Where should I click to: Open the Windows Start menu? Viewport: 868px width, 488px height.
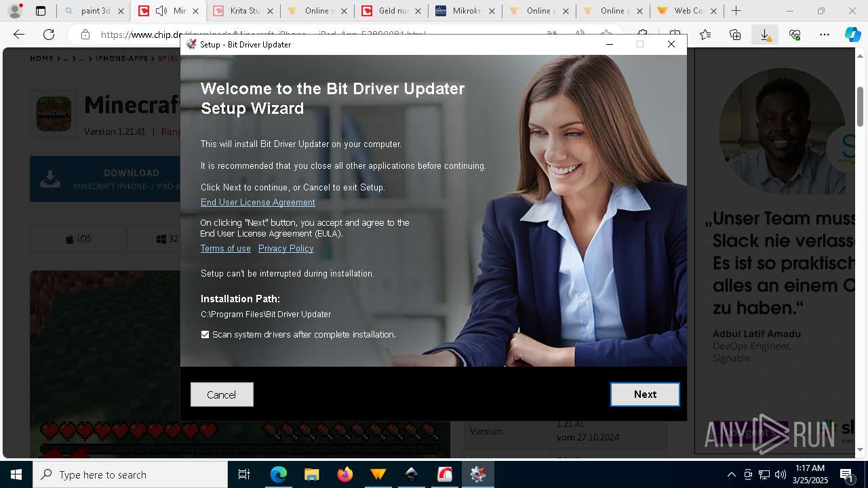pyautogui.click(x=16, y=474)
